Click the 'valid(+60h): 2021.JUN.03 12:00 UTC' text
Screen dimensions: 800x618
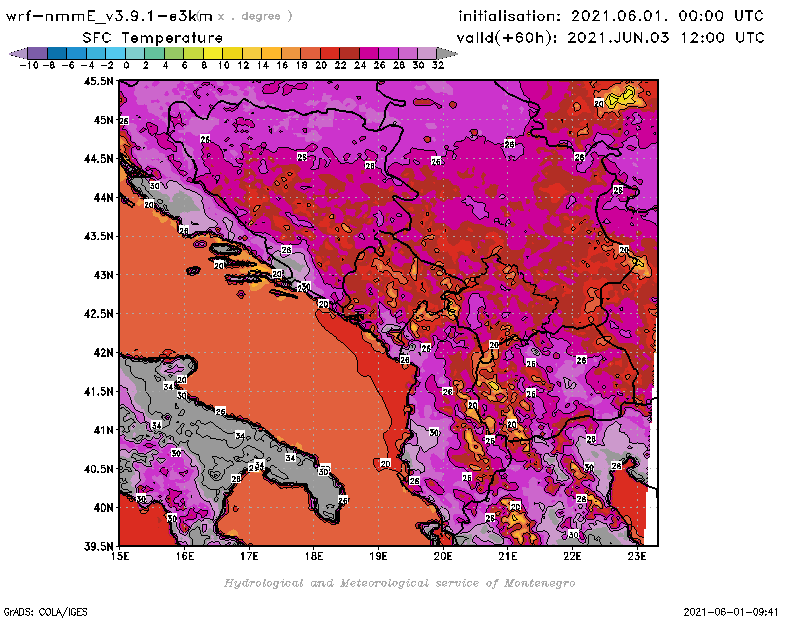coord(610,38)
